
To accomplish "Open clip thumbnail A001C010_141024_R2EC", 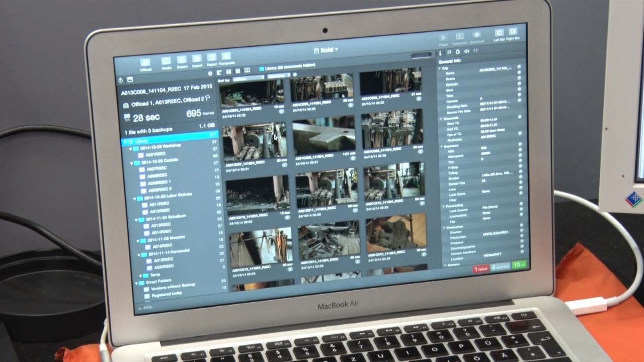I will (257, 195).
